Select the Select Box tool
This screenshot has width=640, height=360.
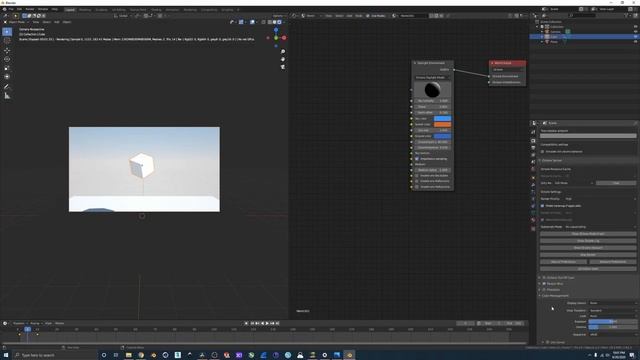7,32
